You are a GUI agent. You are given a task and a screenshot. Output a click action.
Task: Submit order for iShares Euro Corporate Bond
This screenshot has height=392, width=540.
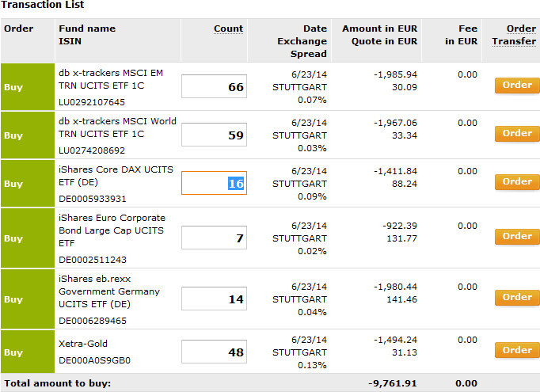click(x=517, y=236)
